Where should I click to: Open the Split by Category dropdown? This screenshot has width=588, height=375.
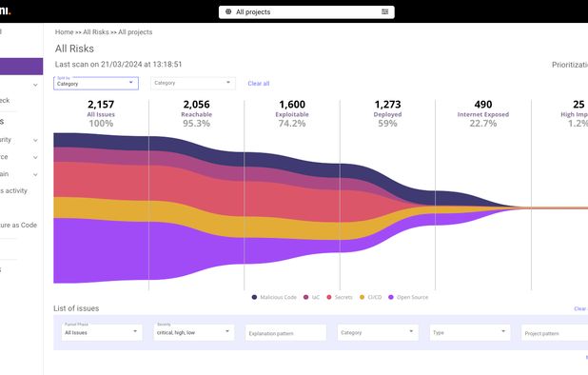click(x=96, y=83)
